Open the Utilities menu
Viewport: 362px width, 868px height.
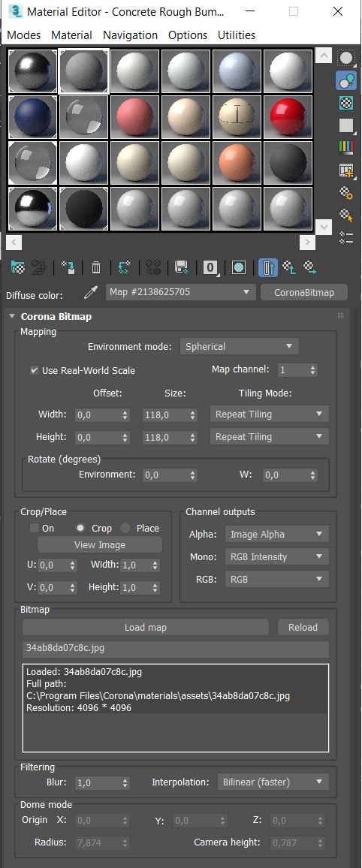tap(237, 35)
